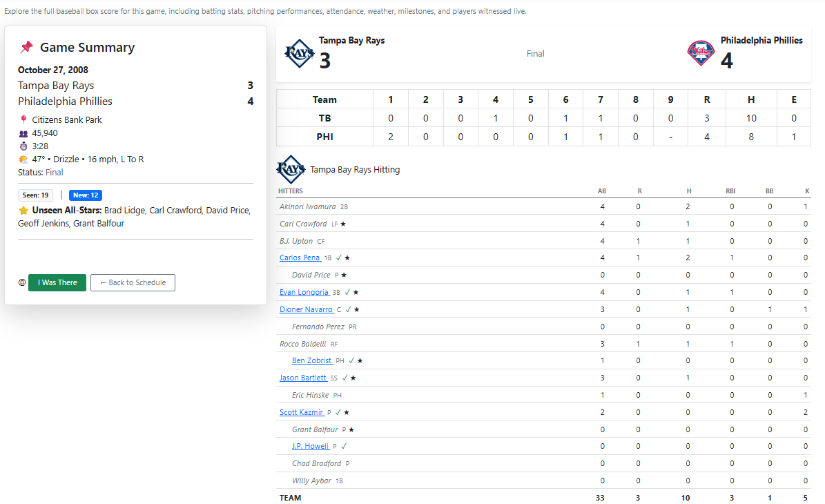825x504 pixels.
Task: Click Eric Hinske's name in hitting table
Action: point(311,395)
